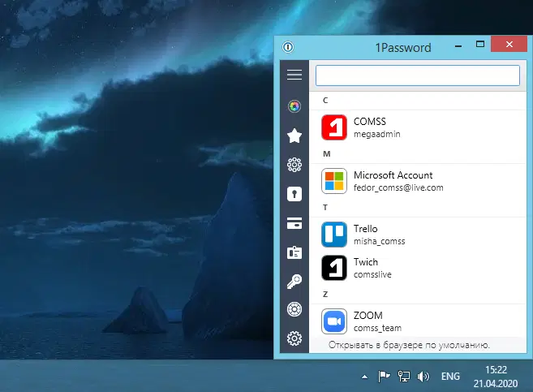Viewport: 533px width, 392px height.
Task: Click comss_team username text
Action: point(377,328)
